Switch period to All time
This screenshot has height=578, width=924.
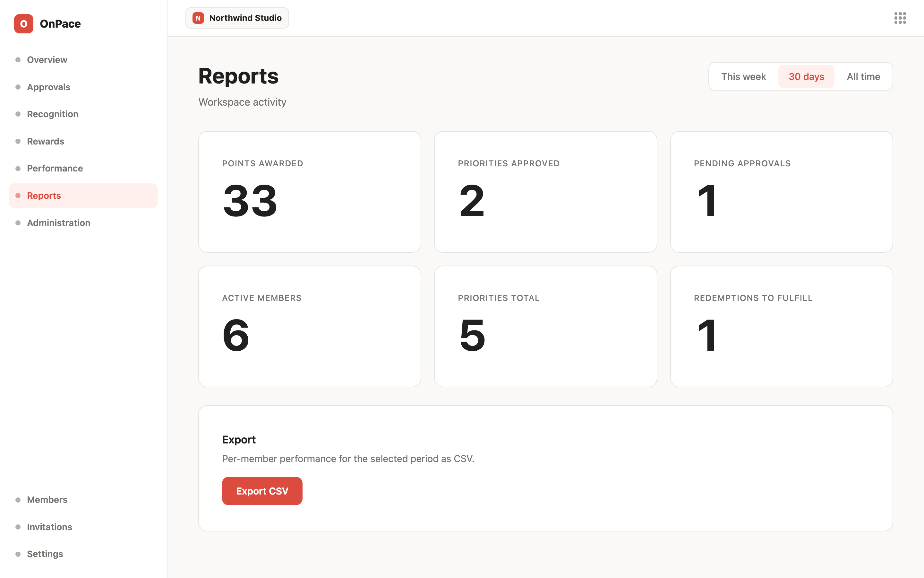point(863,76)
